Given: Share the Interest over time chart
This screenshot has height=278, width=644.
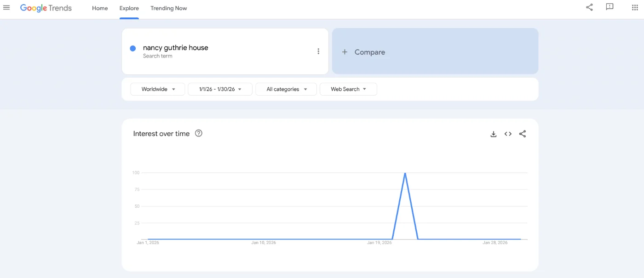Looking at the screenshot, I should [523, 134].
